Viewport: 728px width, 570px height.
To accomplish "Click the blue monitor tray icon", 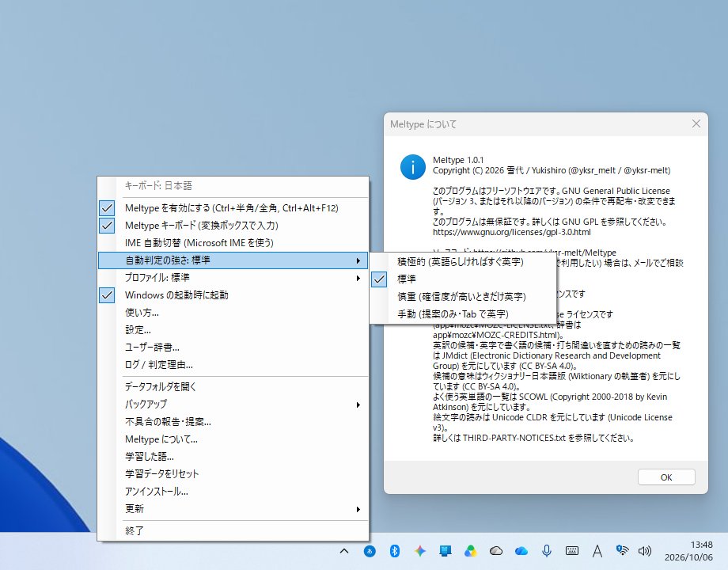I will pos(446,551).
